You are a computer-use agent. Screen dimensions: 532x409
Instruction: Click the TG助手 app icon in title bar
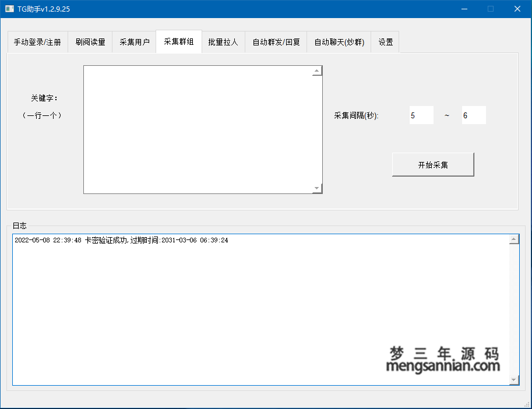9,9
